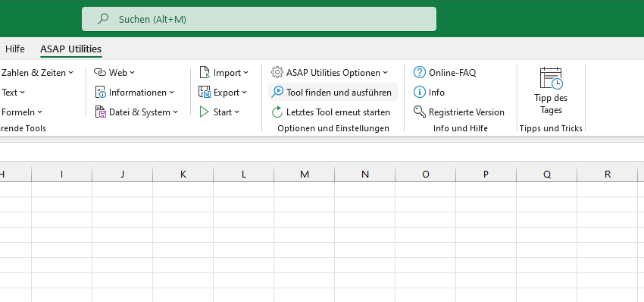644x302 pixels.
Task: Select column N header
Action: click(364, 175)
